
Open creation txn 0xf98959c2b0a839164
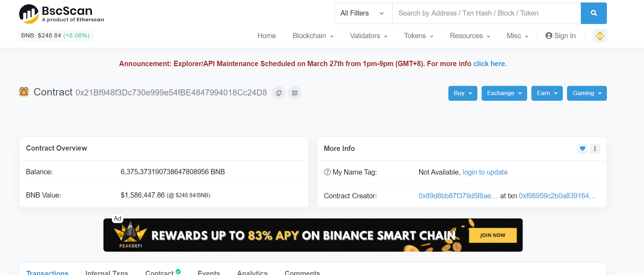[557, 196]
